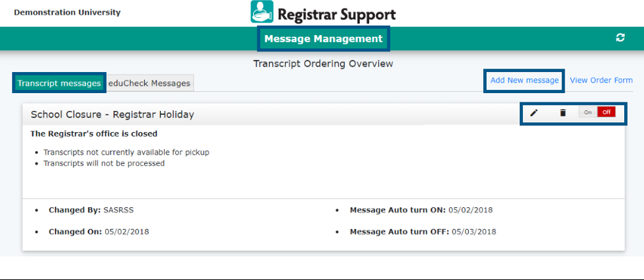This screenshot has height=280, width=644.
Task: Click the Message Management header title
Action: 323,39
